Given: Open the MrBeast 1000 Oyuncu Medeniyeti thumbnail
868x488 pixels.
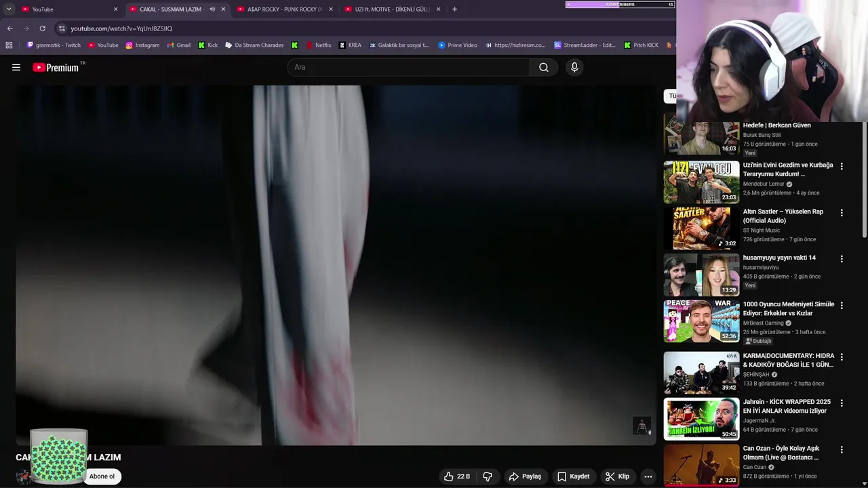Looking at the screenshot, I should [x=701, y=321].
